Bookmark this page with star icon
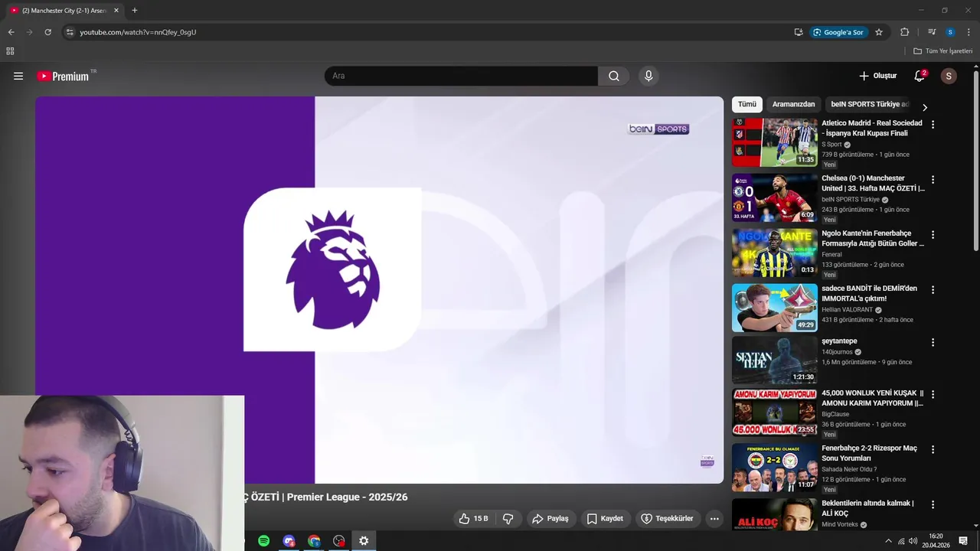The height and width of the screenshot is (551, 980). [x=879, y=32]
